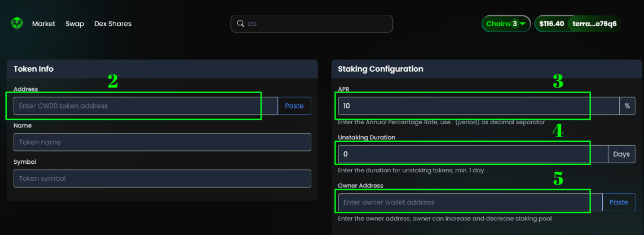This screenshot has height=235, width=644.
Task: Paste into the token address field
Action: click(x=294, y=106)
